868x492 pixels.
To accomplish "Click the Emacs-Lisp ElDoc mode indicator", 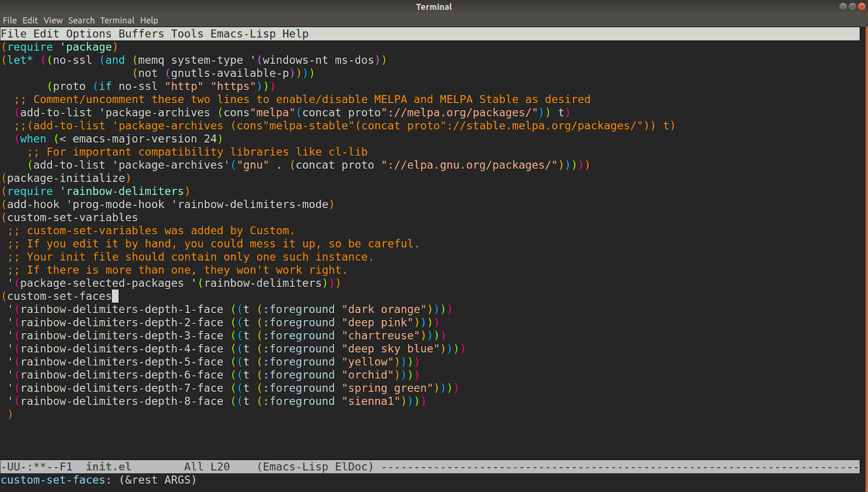I will click(x=316, y=467).
